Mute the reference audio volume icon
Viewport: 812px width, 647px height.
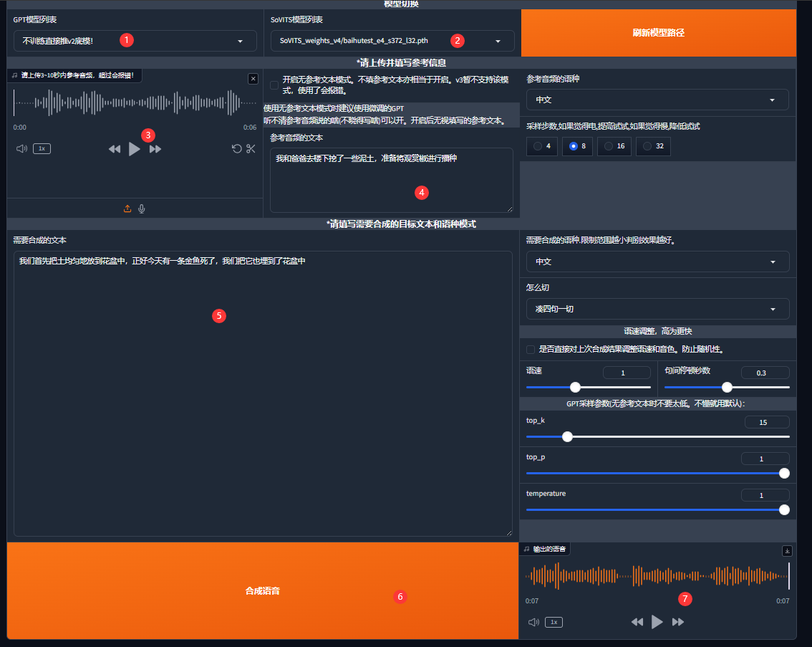point(21,149)
